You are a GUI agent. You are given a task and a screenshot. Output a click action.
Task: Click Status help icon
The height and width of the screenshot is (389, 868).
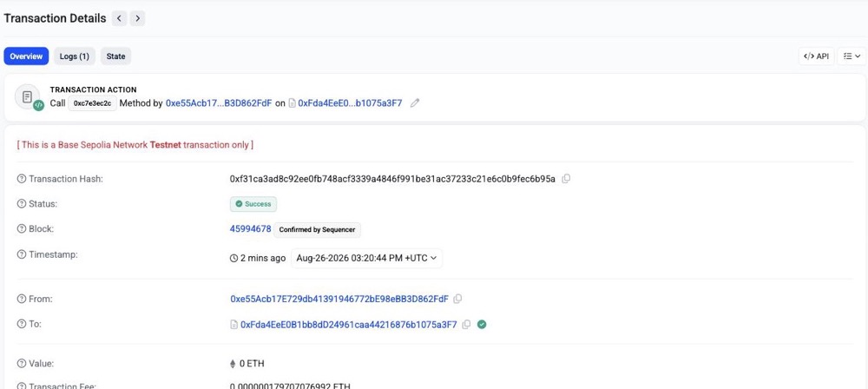pyautogui.click(x=22, y=203)
